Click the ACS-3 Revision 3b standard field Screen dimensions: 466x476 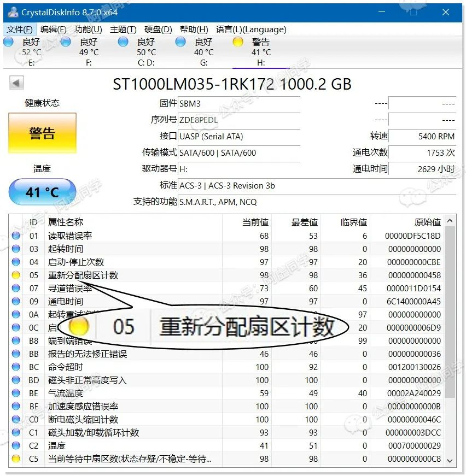317,186
